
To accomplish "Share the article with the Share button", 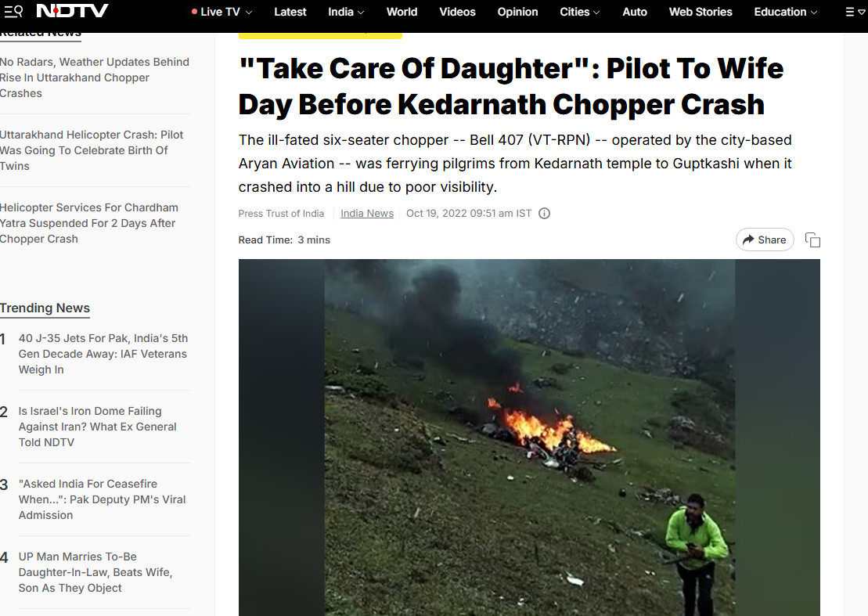I will pyautogui.click(x=765, y=240).
